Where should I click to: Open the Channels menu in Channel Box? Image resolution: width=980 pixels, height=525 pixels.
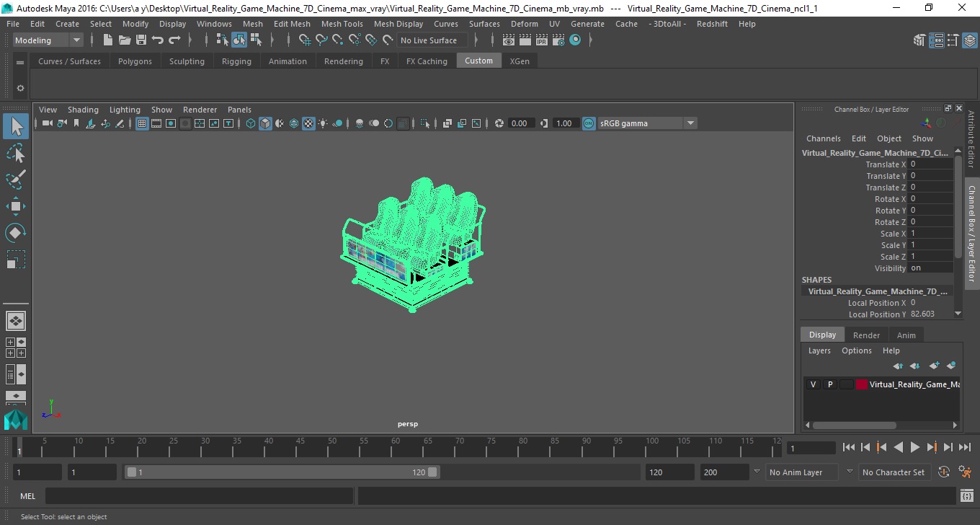pos(823,138)
